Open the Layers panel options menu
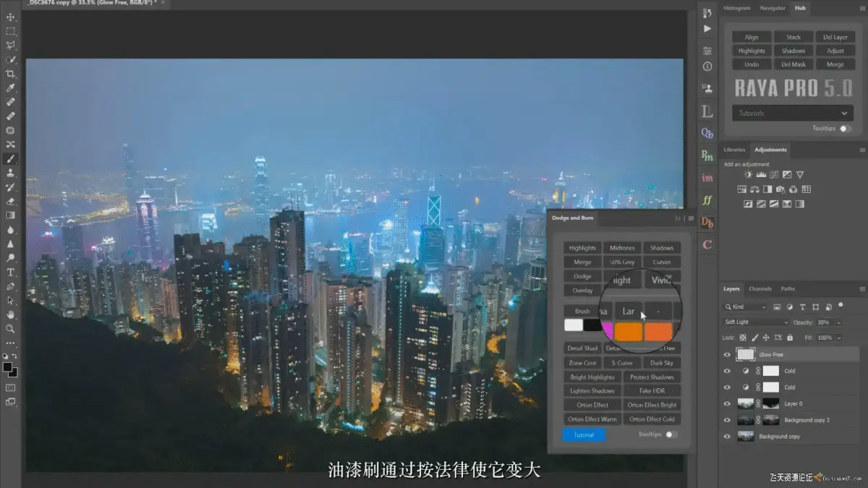 click(861, 289)
